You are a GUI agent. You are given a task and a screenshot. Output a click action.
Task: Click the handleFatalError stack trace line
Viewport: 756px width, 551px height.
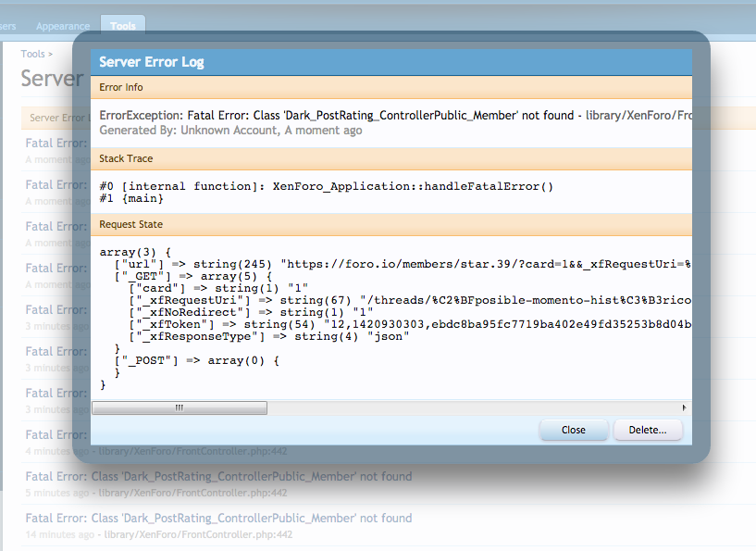click(x=326, y=186)
